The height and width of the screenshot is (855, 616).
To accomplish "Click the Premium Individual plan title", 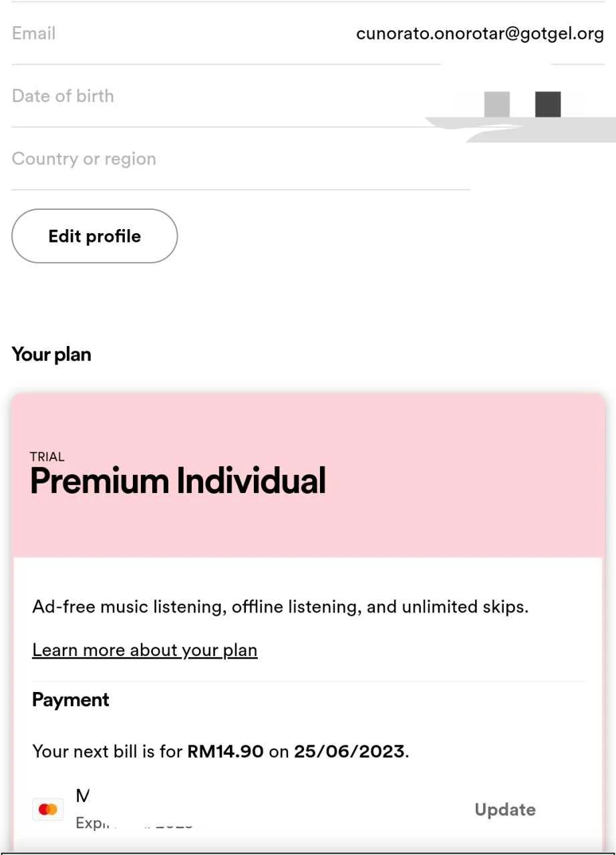I will coord(178,481).
